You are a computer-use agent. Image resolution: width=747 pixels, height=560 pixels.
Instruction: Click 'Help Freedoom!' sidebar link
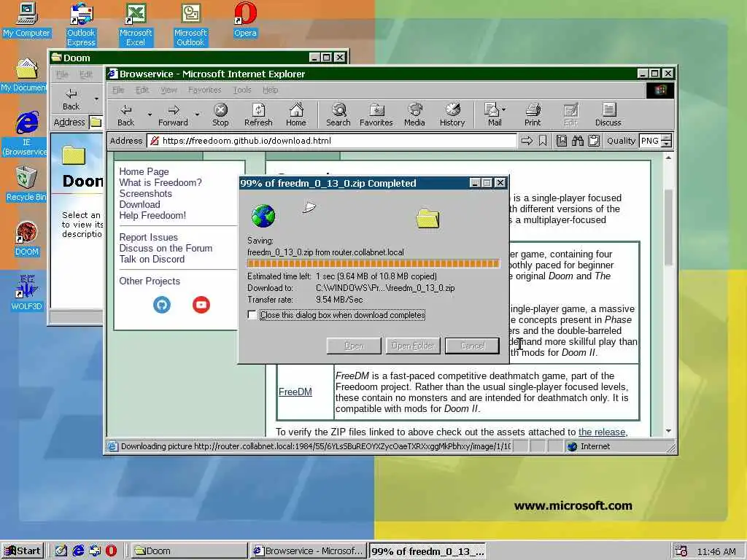pyautogui.click(x=152, y=215)
